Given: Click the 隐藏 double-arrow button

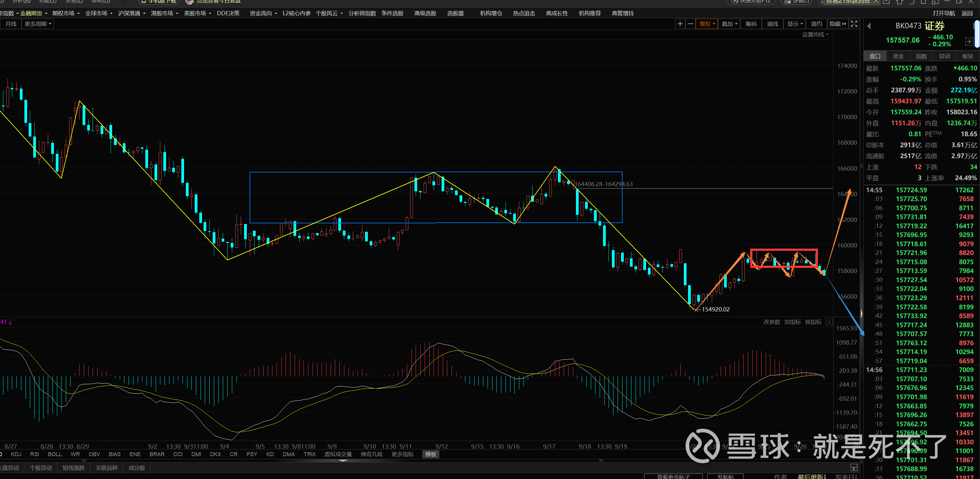Looking at the screenshot, I should pos(838,24).
